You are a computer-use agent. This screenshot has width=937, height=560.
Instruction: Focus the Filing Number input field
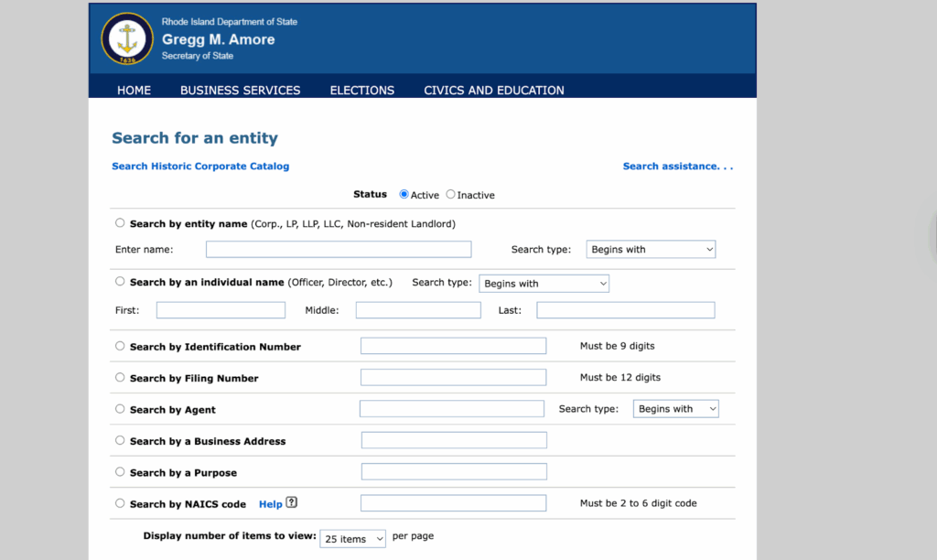(x=453, y=377)
